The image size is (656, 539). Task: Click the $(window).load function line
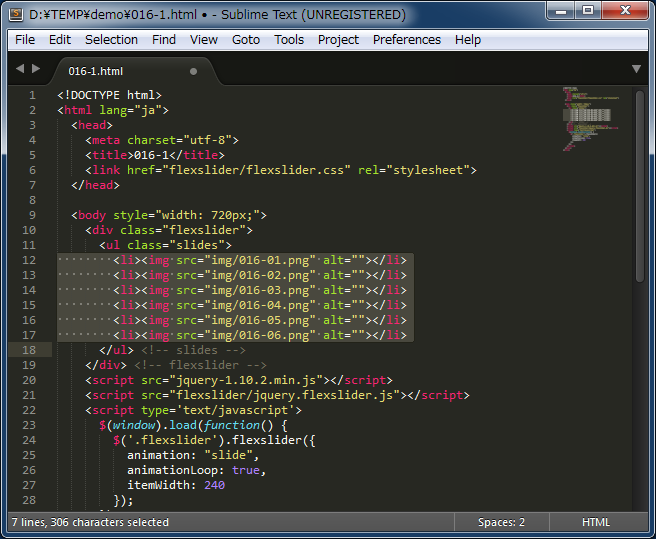coord(193,425)
